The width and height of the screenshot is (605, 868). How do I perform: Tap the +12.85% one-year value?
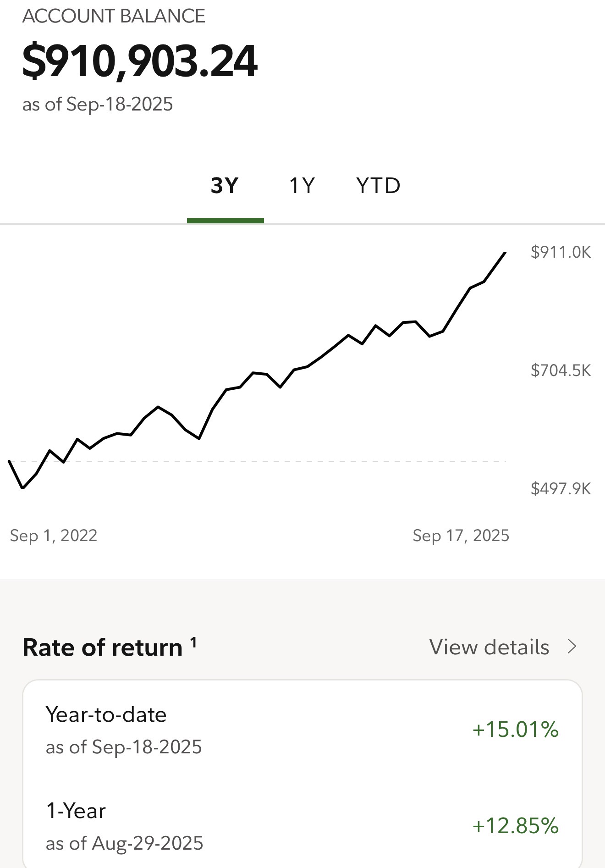(x=515, y=826)
